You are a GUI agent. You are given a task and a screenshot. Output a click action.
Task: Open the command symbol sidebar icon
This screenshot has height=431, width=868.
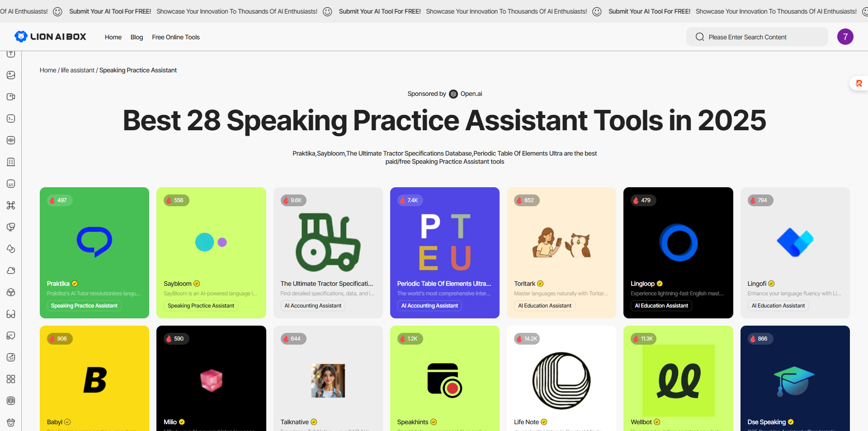(x=11, y=205)
